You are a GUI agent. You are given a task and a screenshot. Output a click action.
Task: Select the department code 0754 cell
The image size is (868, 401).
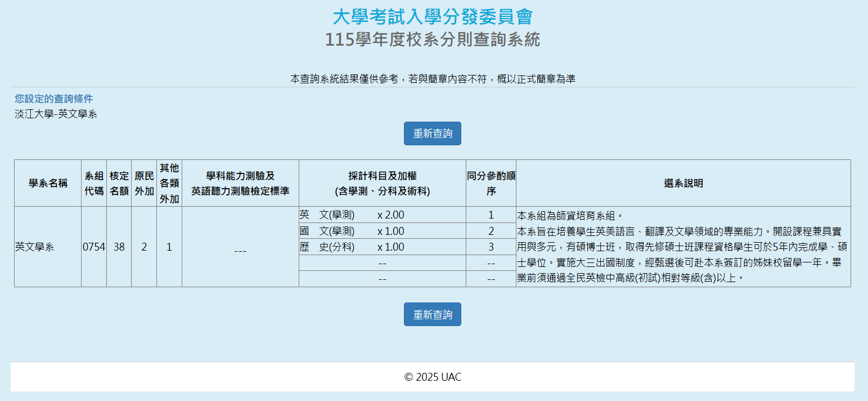click(94, 247)
